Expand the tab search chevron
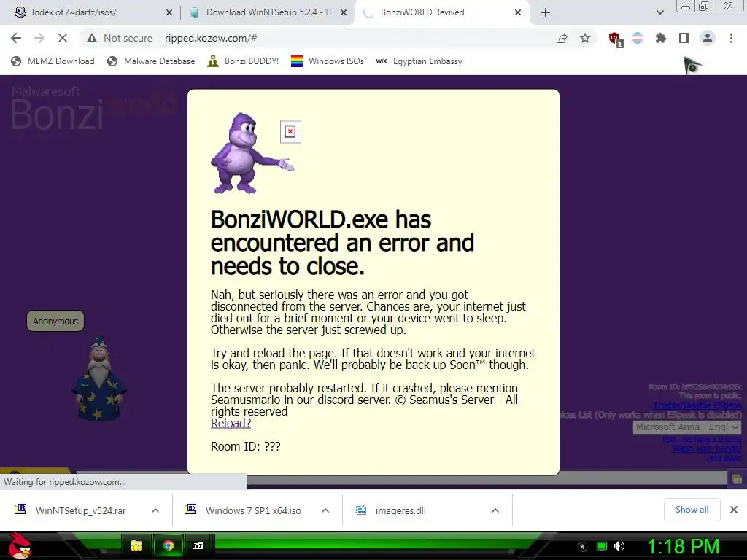Screen dimensions: 747x560 [x=659, y=12]
